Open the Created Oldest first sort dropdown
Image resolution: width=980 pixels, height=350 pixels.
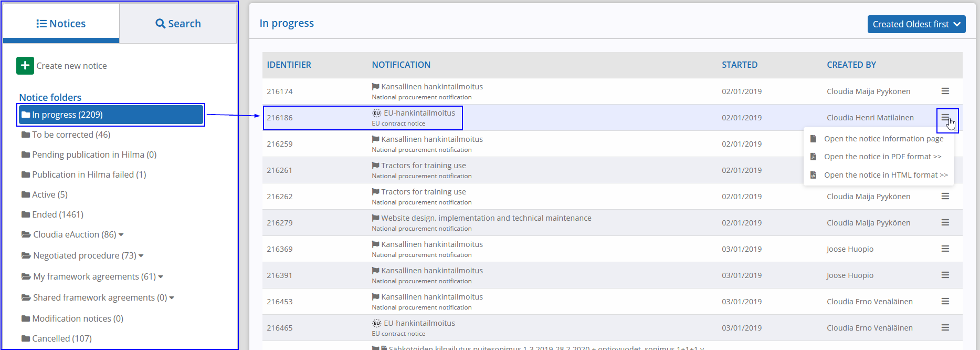(x=916, y=24)
